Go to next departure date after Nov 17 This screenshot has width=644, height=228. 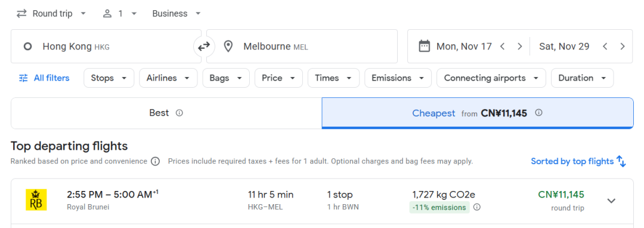[x=519, y=47]
